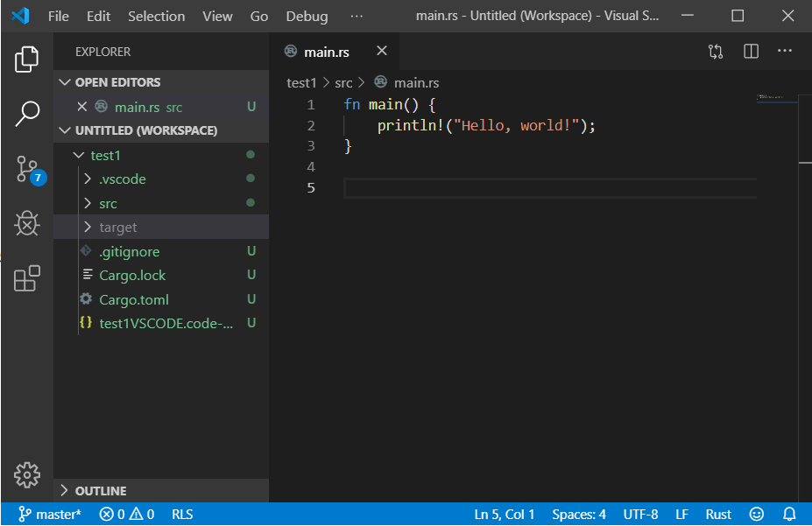
Task: Select language mode Rust in status bar
Action: coord(718,514)
